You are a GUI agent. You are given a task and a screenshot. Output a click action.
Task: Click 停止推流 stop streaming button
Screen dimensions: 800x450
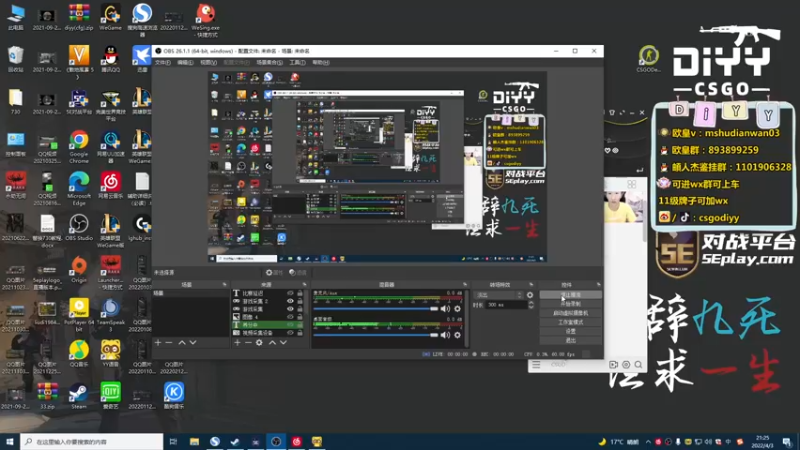point(570,295)
